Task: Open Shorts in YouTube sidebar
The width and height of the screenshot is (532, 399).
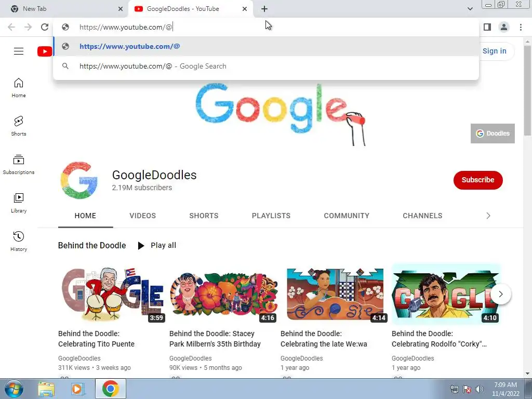Action: click(x=19, y=126)
